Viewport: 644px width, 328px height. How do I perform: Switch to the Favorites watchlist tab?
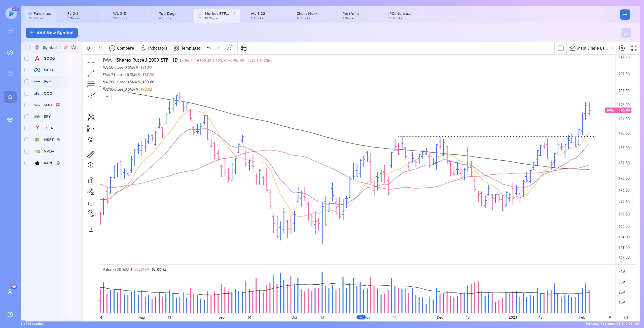(x=40, y=16)
